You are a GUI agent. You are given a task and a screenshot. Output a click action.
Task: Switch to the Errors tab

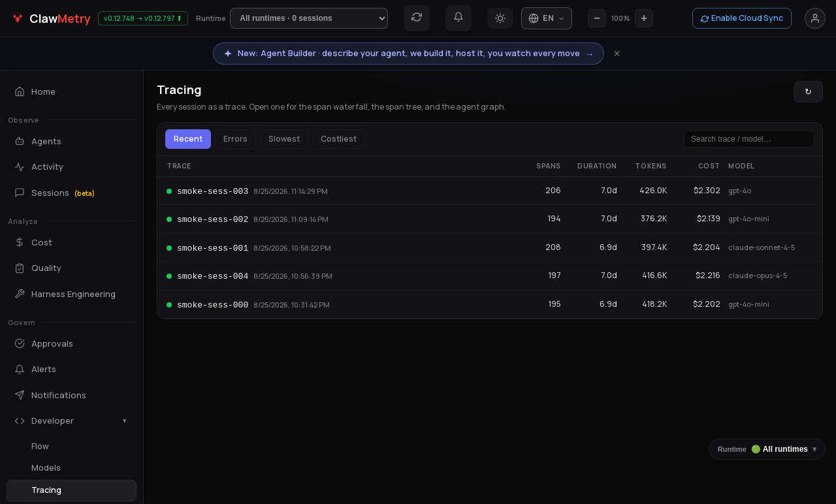pos(235,139)
